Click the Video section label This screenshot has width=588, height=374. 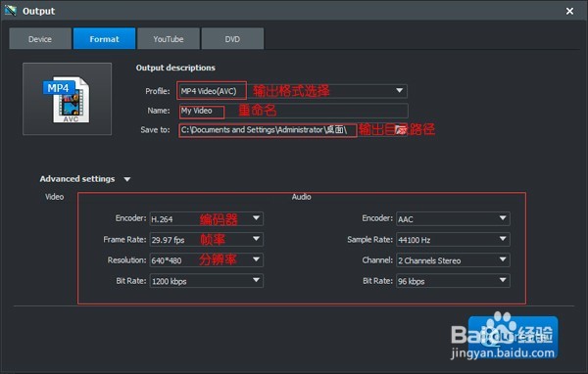[x=54, y=197]
